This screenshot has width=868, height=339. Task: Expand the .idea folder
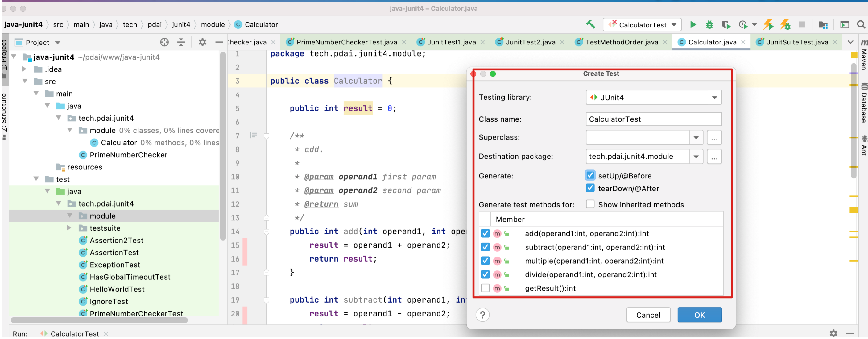(24, 69)
